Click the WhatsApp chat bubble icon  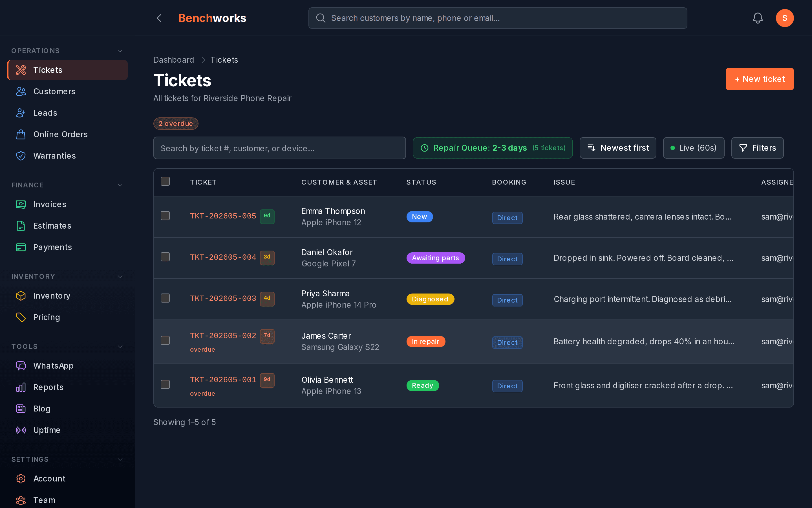21,365
